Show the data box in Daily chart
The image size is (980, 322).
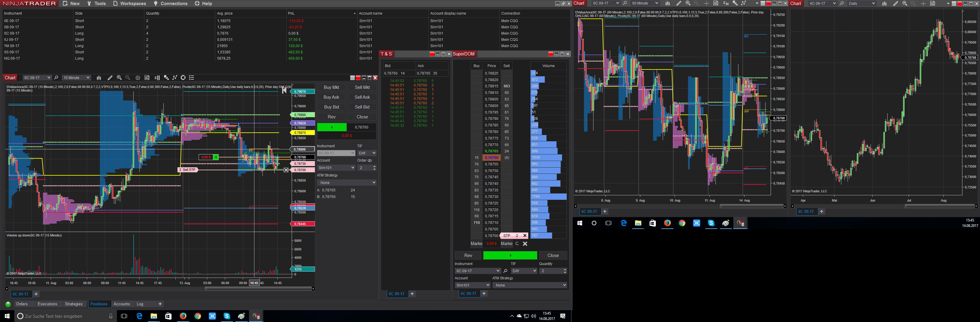(x=933, y=3)
